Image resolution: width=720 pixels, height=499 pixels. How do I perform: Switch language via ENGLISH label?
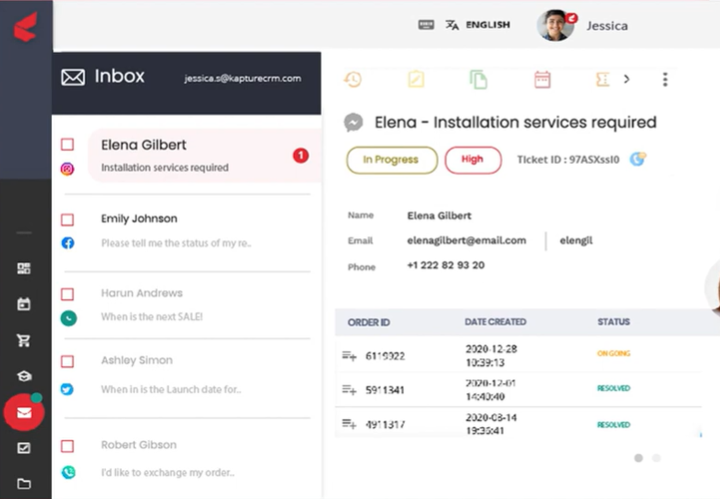(488, 25)
